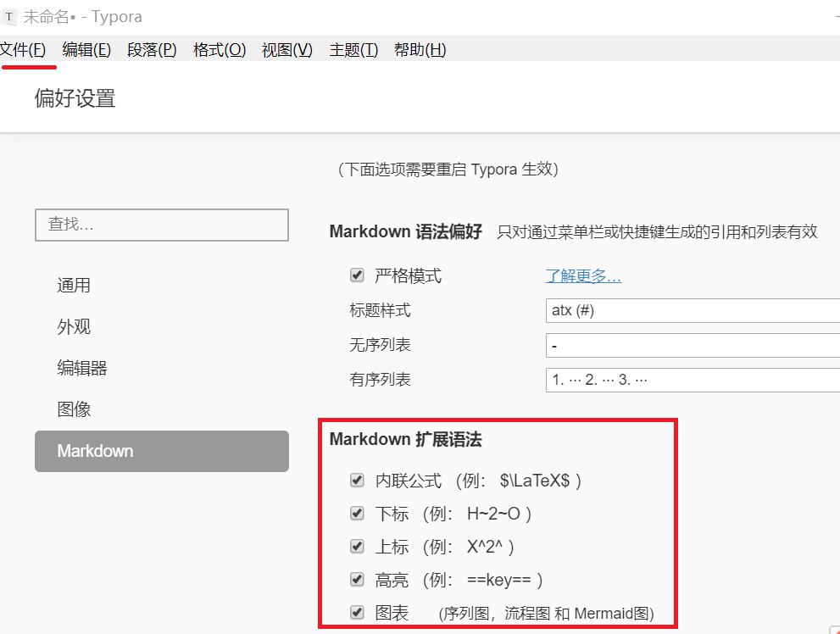Click the 有序列表 label
The height and width of the screenshot is (634, 840).
pos(380,380)
